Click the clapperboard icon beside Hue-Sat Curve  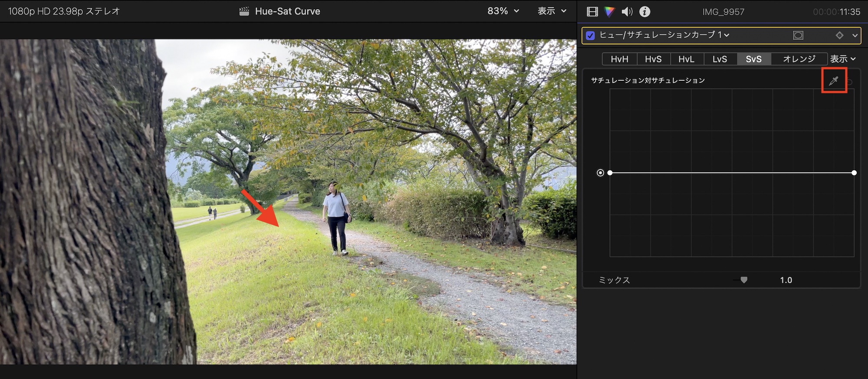click(x=244, y=11)
